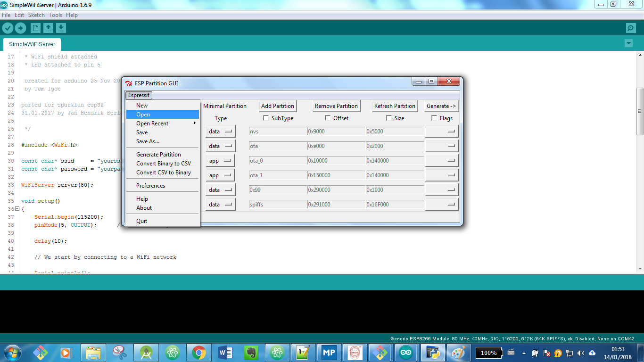Click the date and time 01:53 clock
The height and width of the screenshot is (362, 644).
coord(618,353)
